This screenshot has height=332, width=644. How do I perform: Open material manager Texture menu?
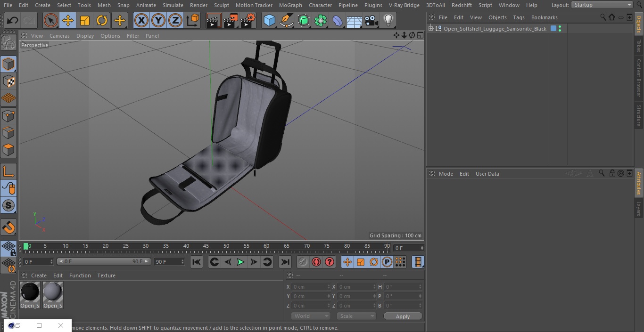pyautogui.click(x=107, y=275)
